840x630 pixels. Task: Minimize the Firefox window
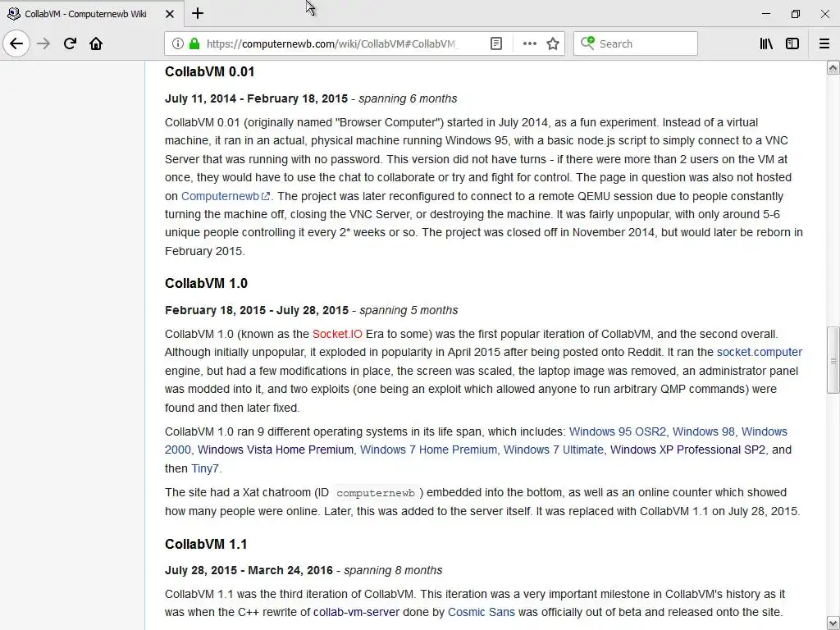766,14
